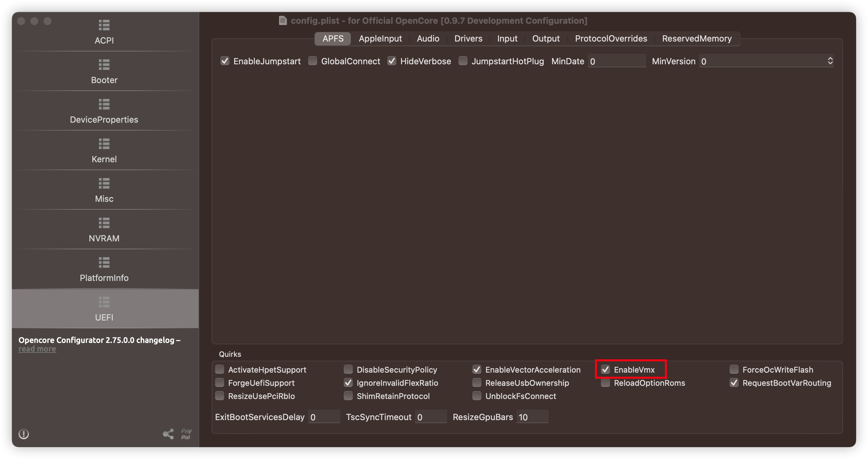Image resolution: width=868 pixels, height=459 pixels.
Task: Toggle the ForgeUefiSupport checkbox
Action: coord(220,383)
